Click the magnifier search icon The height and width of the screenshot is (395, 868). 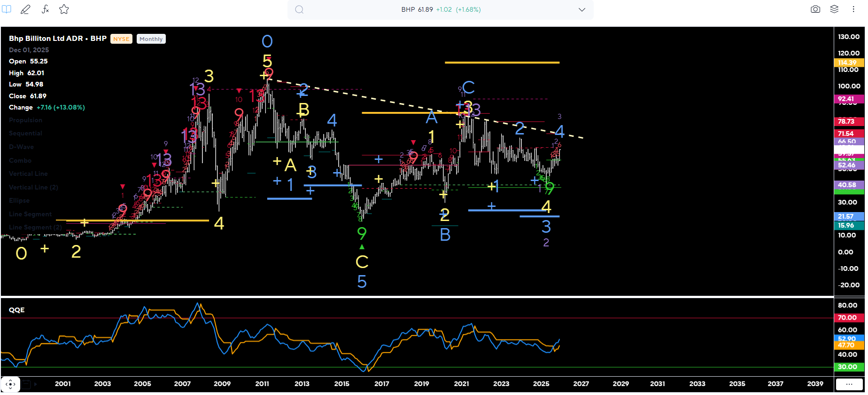coord(299,10)
